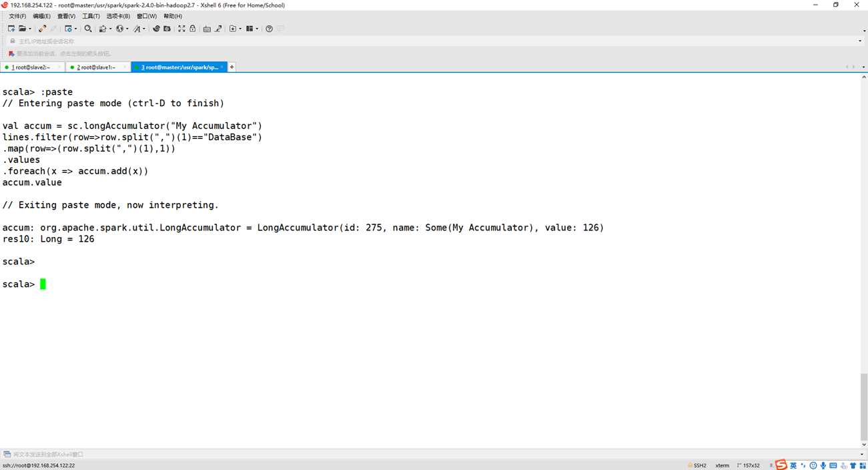Click the toolbar overflow arrow at far right
868x470 pixels.
point(865,30)
